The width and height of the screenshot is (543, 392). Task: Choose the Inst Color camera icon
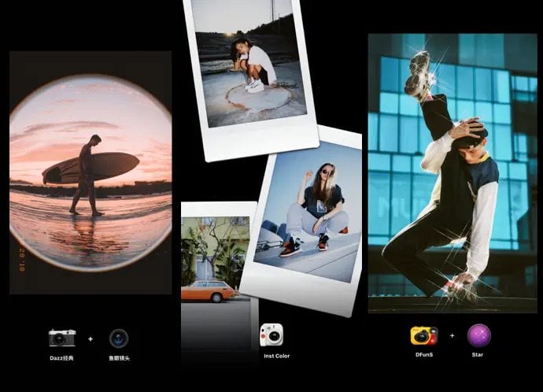pos(271,335)
